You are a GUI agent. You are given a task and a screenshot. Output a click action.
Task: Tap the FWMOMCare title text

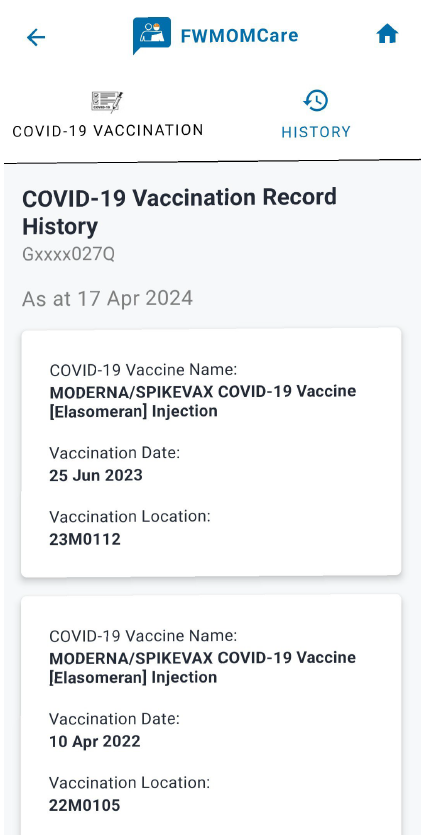[240, 36]
